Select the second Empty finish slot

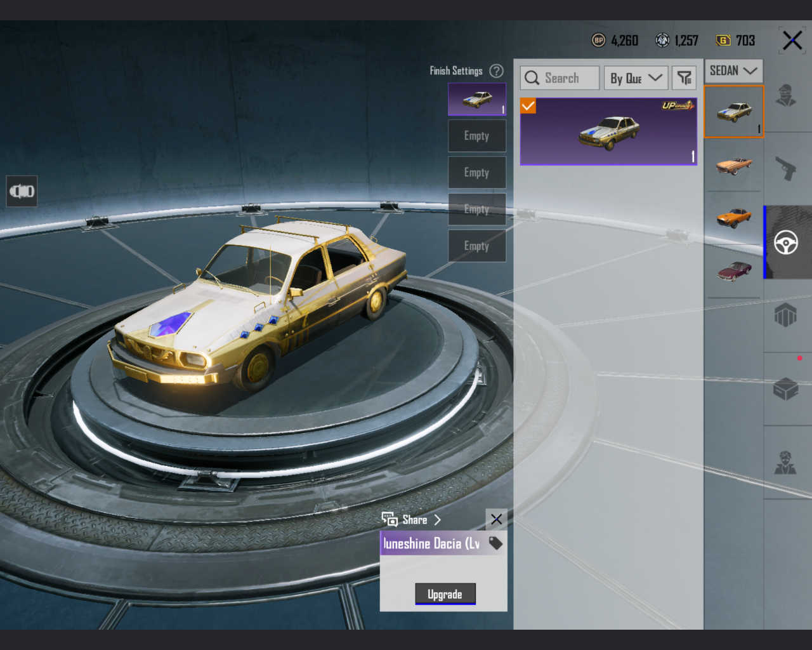[477, 173]
